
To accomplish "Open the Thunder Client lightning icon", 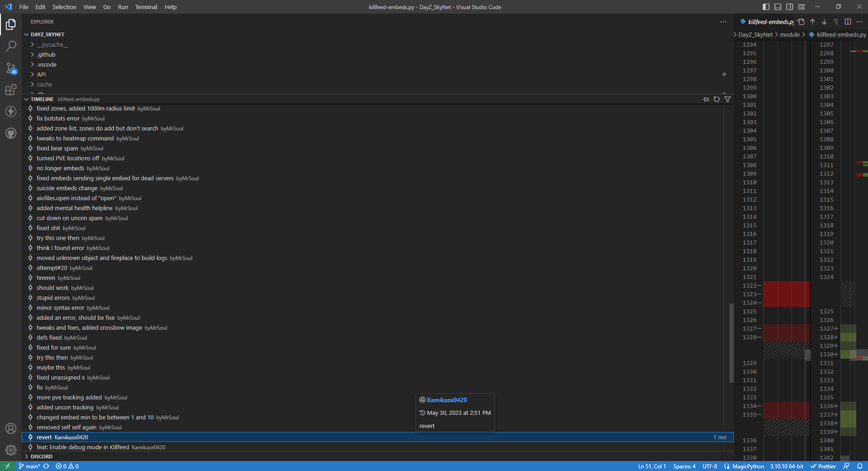I will pos(11,111).
